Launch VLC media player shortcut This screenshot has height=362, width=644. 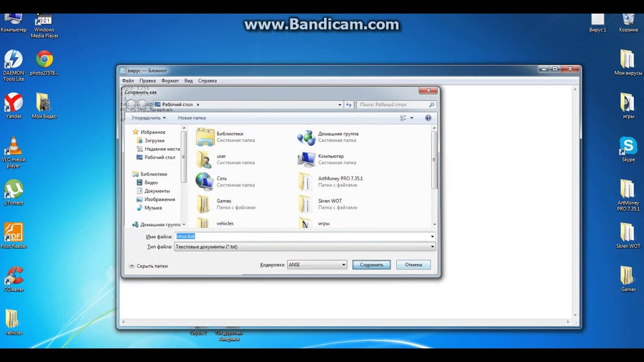(x=14, y=152)
